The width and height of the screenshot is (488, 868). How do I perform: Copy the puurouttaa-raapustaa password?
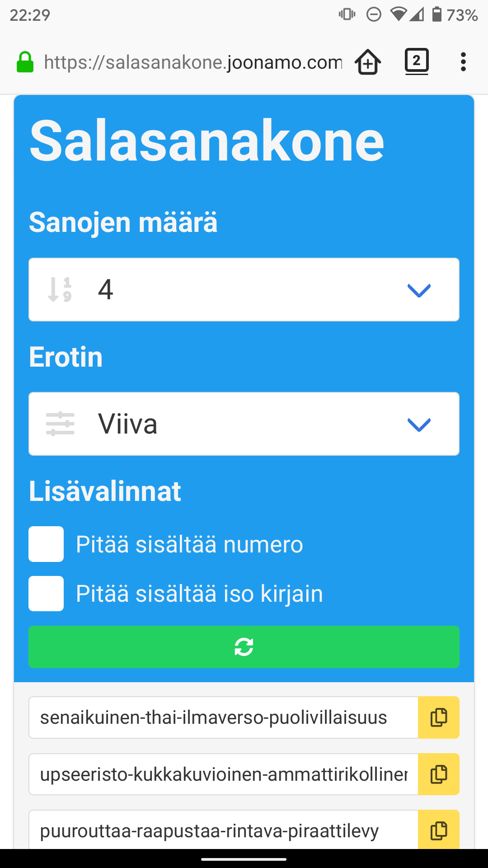438,830
